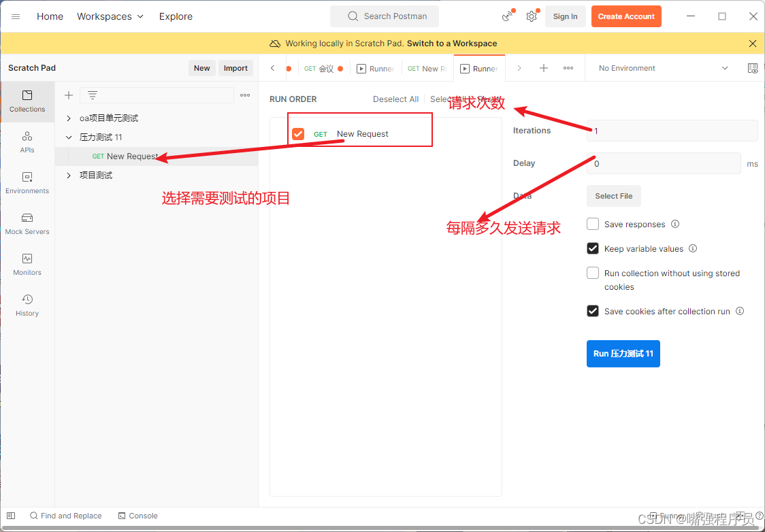
Task: Toggle the sidebar with the bottom-left icon
Action: coord(11,516)
